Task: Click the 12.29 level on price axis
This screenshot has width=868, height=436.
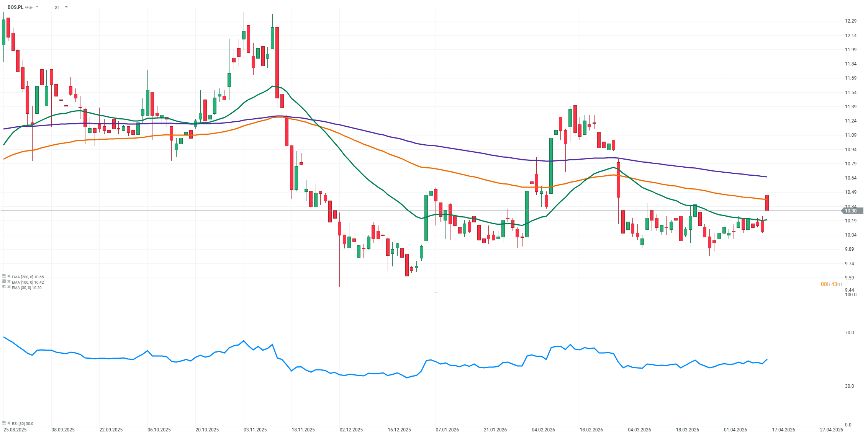Action: pyautogui.click(x=850, y=21)
